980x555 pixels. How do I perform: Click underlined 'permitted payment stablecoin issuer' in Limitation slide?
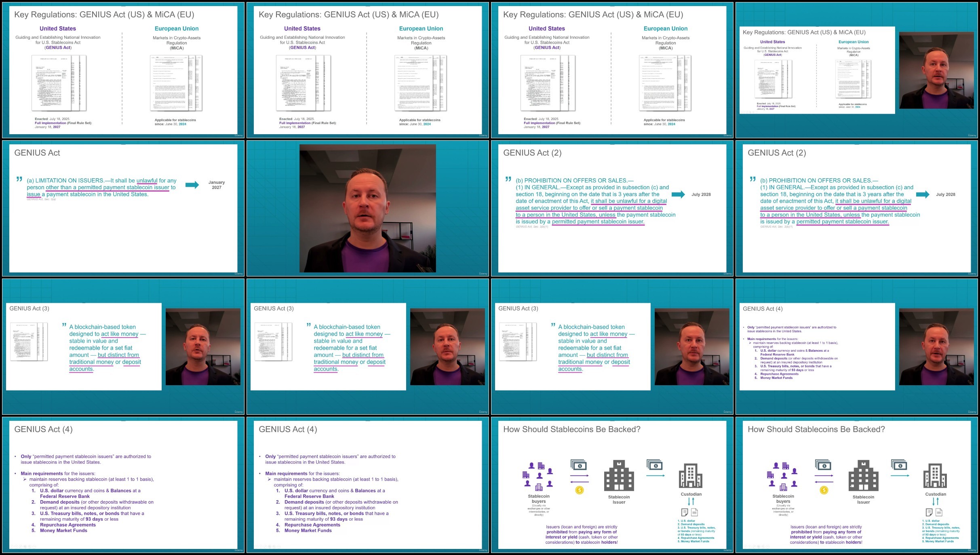point(123,188)
